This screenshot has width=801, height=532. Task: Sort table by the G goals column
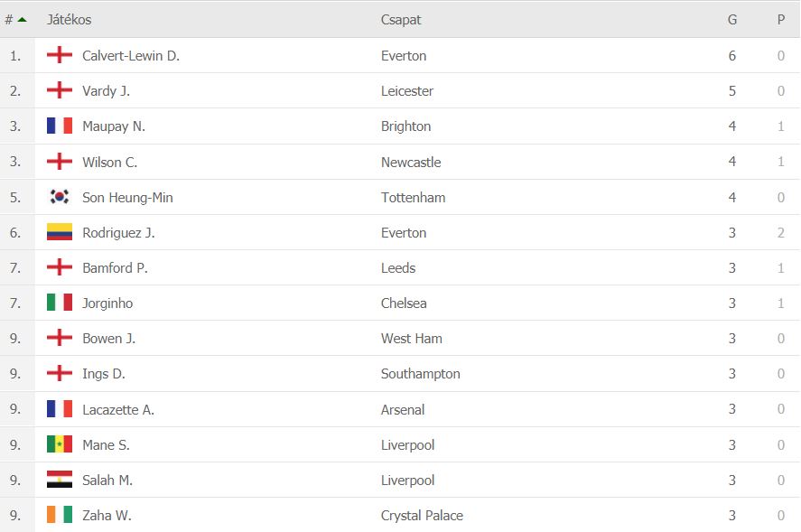[732, 20]
